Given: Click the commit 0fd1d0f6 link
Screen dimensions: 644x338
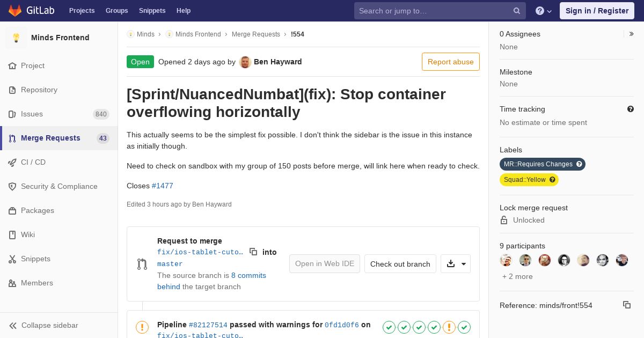Looking at the screenshot, I should (x=342, y=325).
